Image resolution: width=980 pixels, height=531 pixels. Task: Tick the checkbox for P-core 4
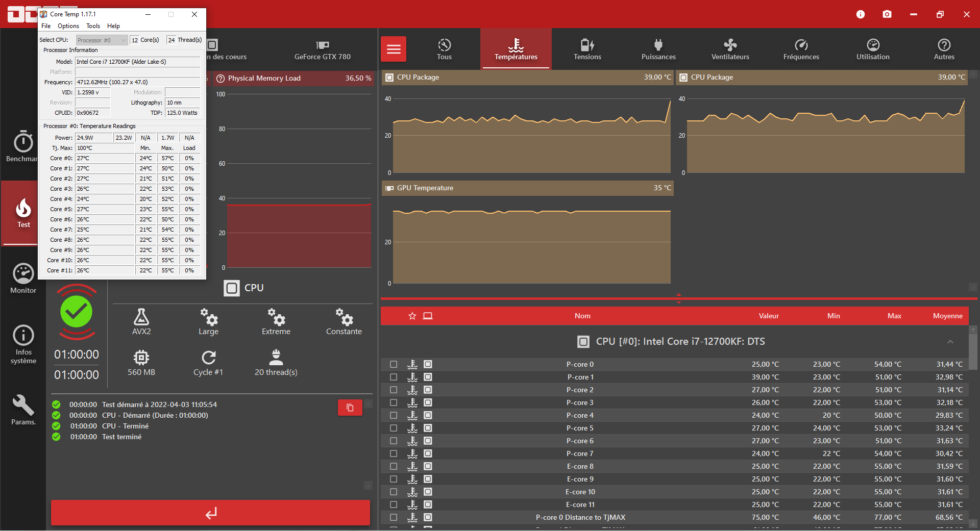(x=394, y=415)
